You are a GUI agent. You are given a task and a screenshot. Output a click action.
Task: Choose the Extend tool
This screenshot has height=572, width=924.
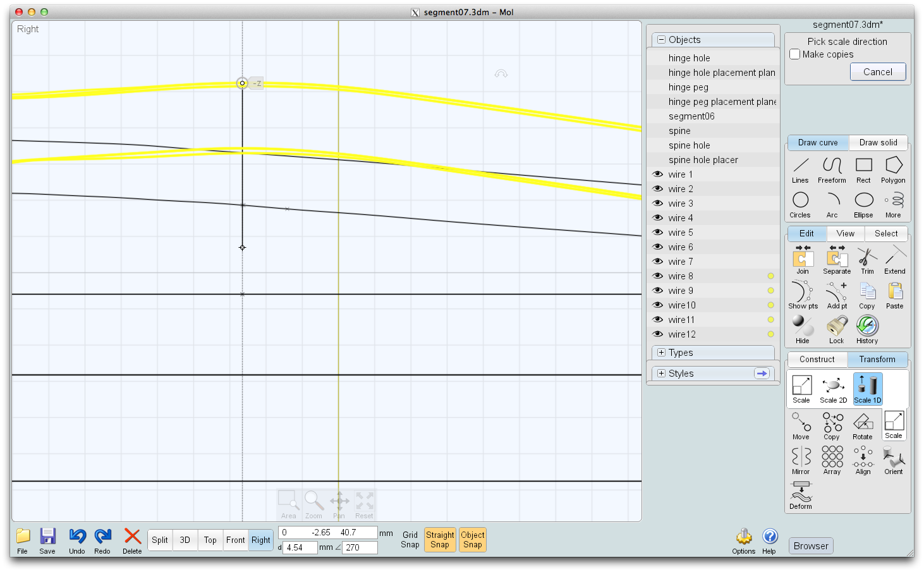pyautogui.click(x=895, y=260)
